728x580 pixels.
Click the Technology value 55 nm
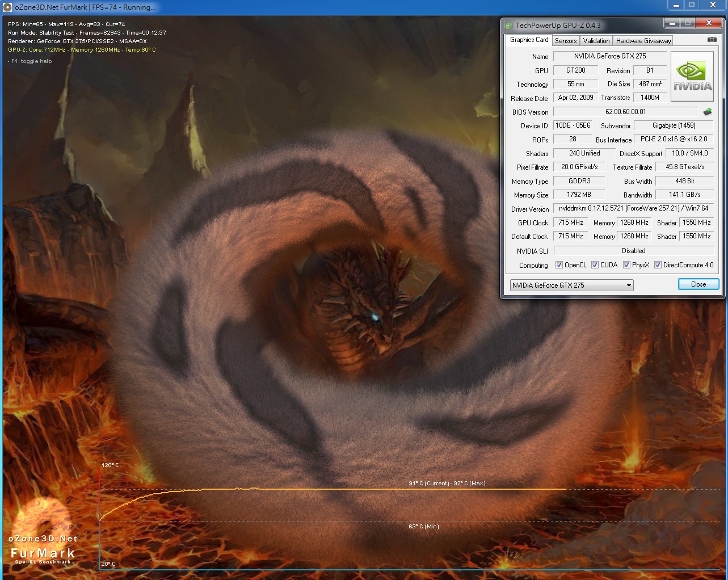point(576,84)
